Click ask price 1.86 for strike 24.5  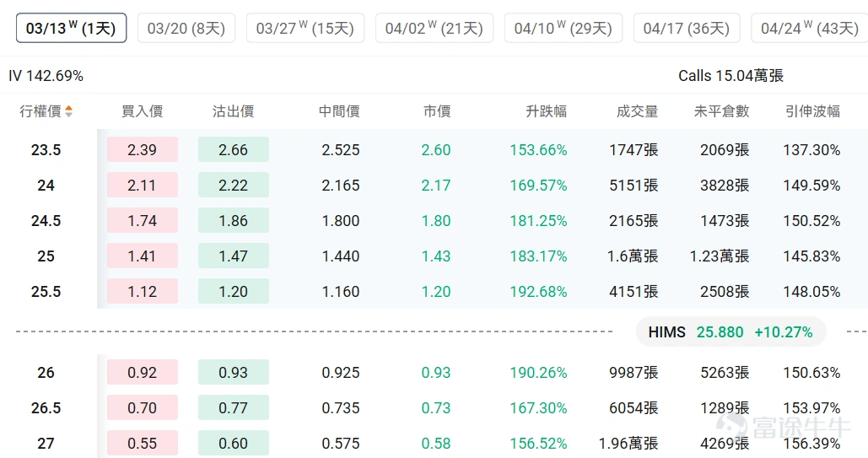[233, 220]
